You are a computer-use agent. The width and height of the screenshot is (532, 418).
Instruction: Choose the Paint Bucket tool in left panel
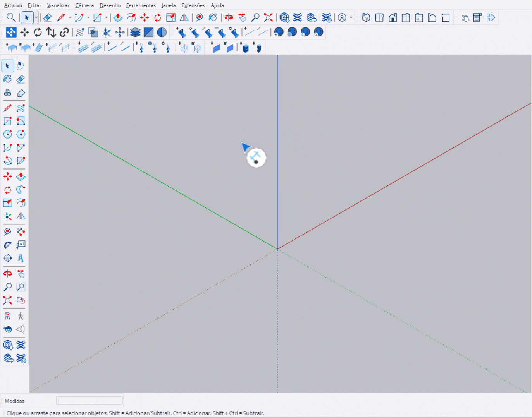[x=7, y=79]
